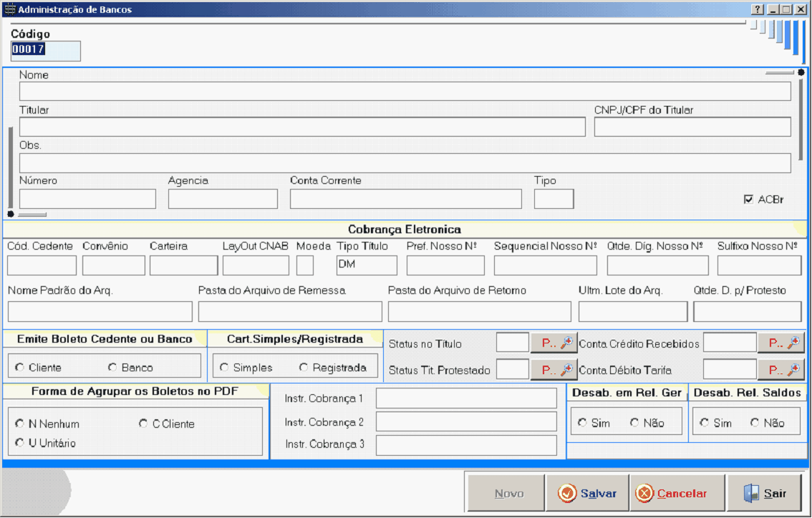
Task: Open lookup for Conta Débito Tarifa
Action: tap(780, 371)
